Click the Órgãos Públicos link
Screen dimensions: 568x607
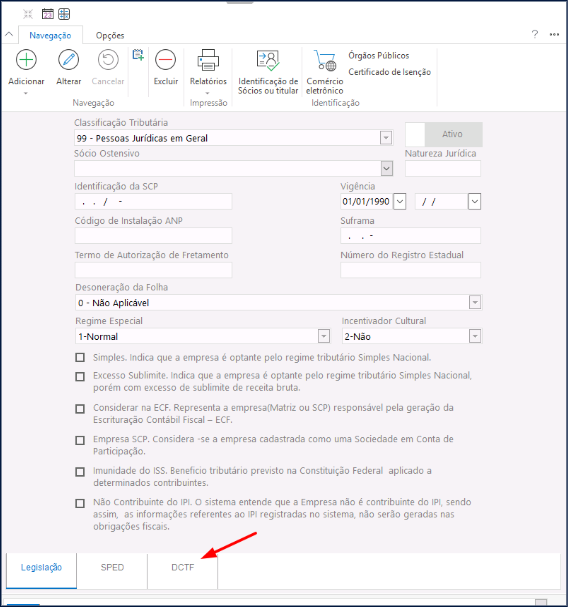pyautogui.click(x=378, y=56)
